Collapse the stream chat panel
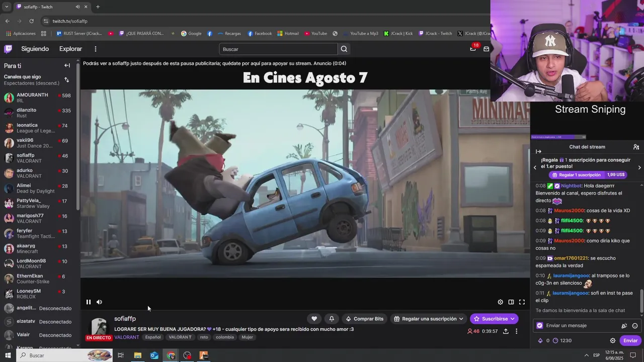This screenshot has width=644, height=362. 538,151
